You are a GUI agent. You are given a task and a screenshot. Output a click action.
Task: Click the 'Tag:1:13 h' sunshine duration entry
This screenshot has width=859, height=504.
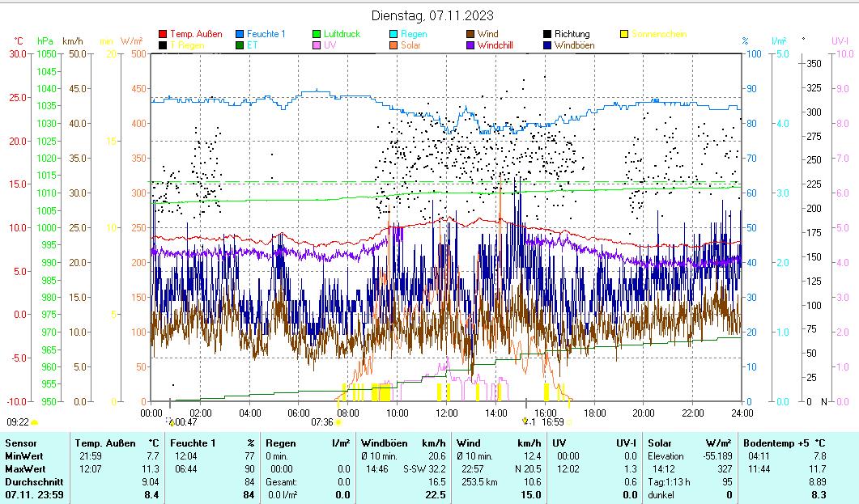click(x=669, y=482)
